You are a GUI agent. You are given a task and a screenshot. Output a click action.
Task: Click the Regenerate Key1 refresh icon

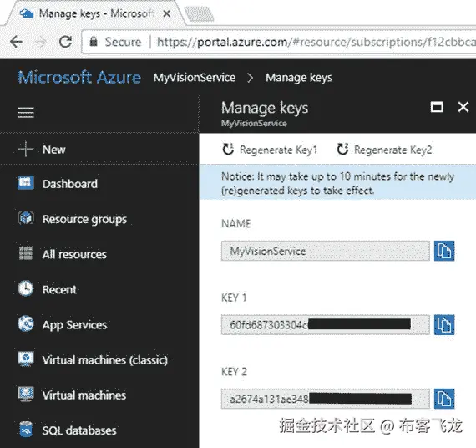pyautogui.click(x=228, y=150)
